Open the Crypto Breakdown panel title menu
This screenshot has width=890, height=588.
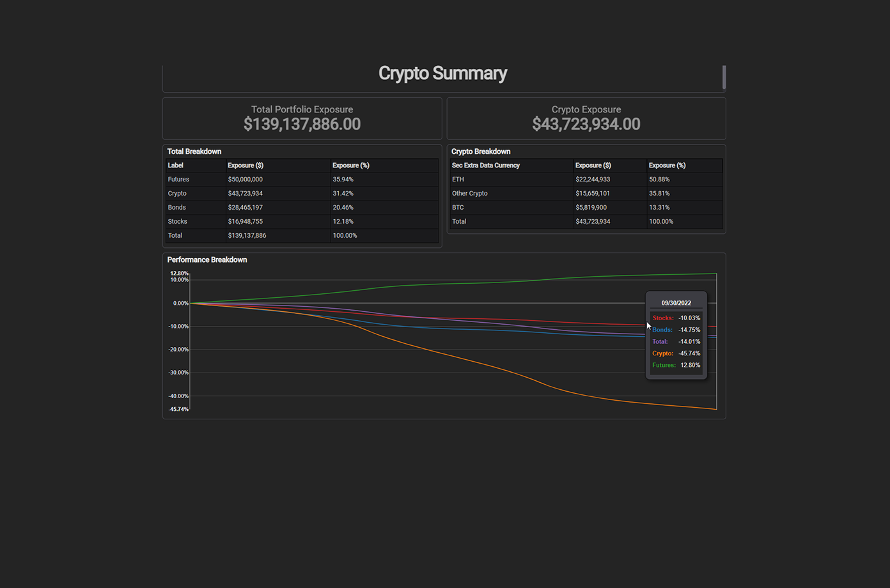(x=481, y=151)
